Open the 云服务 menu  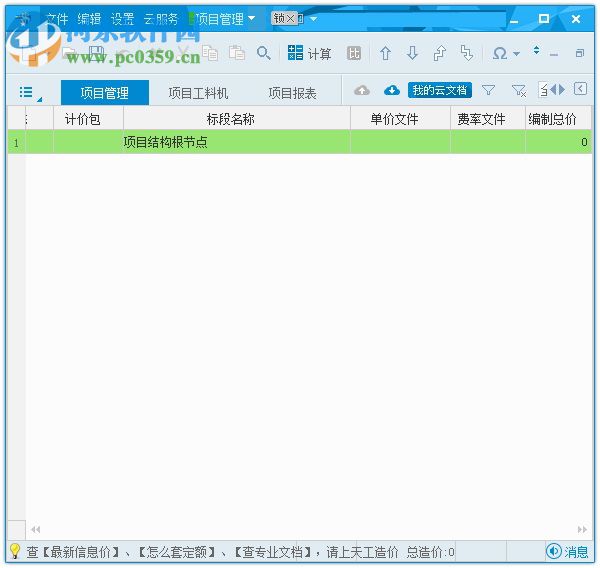(161, 18)
